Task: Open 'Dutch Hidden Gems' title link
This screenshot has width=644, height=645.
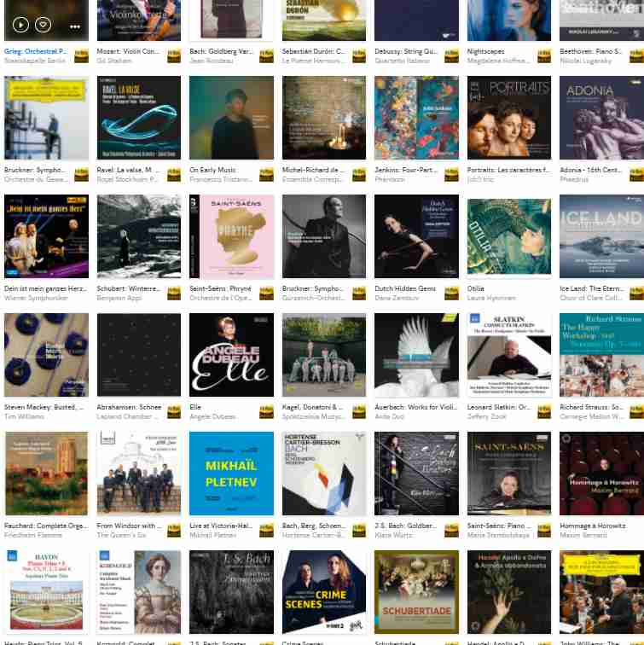Action: [405, 288]
